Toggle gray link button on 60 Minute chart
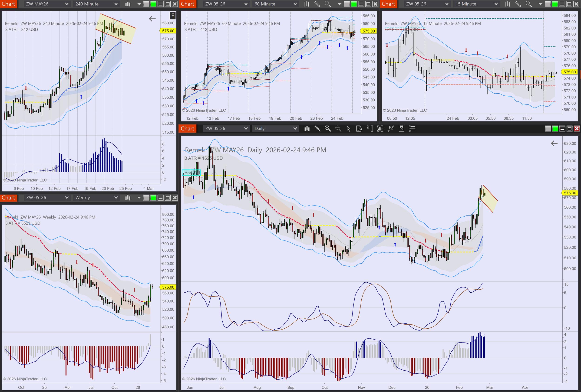 click(x=347, y=4)
